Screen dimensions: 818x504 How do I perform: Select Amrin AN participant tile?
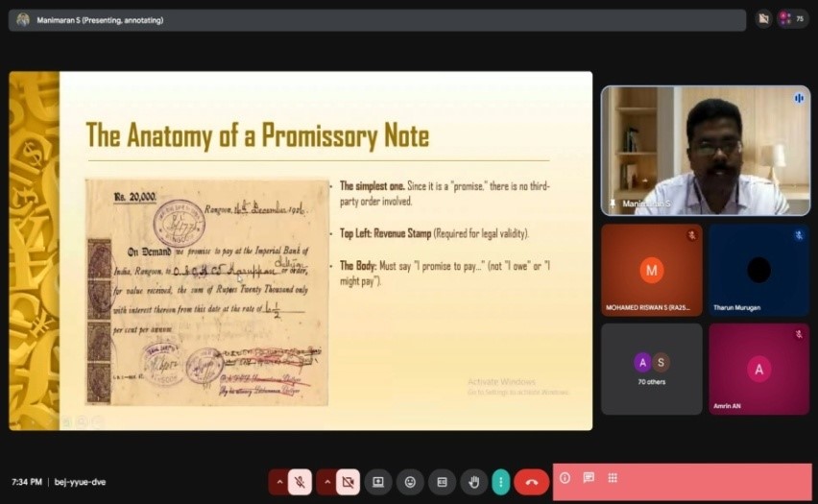point(759,370)
